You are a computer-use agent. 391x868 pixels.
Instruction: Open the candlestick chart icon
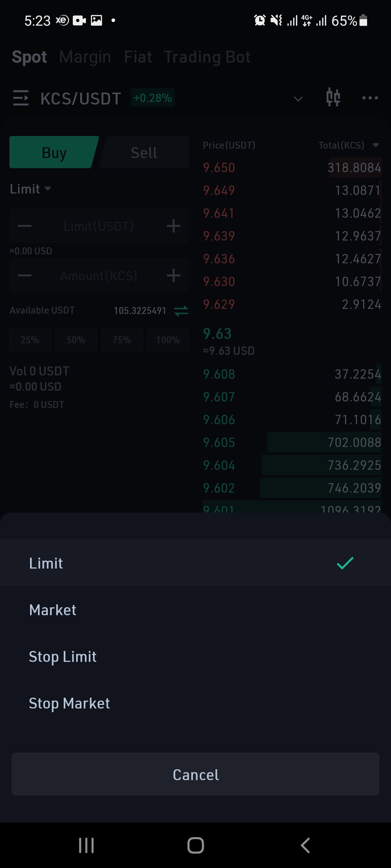[333, 98]
